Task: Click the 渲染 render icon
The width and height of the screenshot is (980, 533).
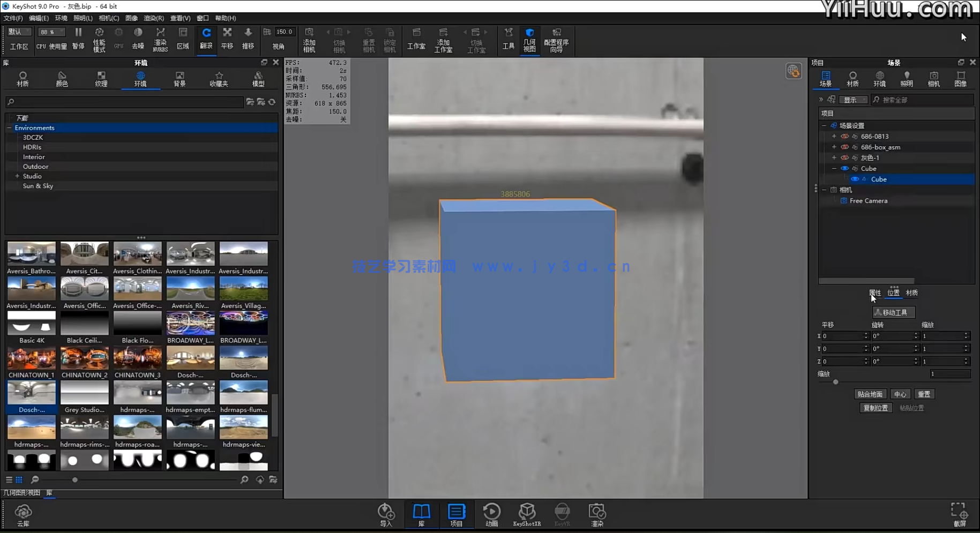Action: point(597,514)
